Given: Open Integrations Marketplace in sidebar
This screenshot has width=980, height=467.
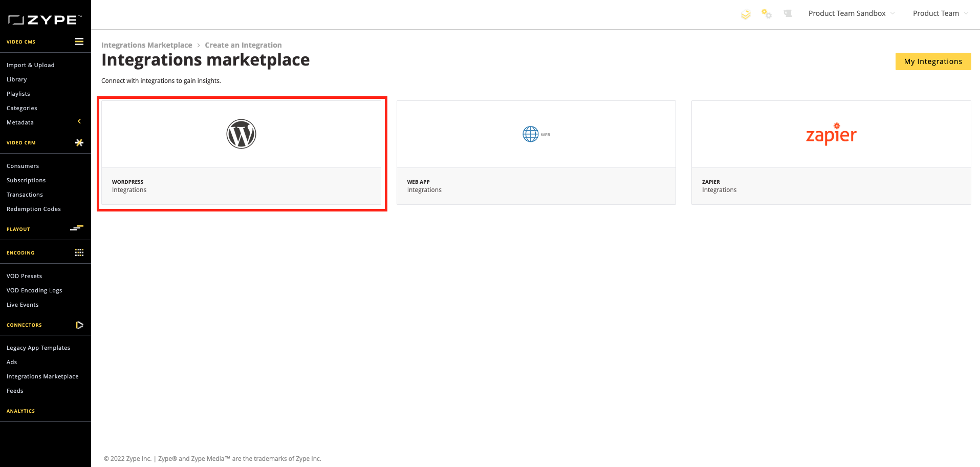Looking at the screenshot, I should [x=42, y=376].
